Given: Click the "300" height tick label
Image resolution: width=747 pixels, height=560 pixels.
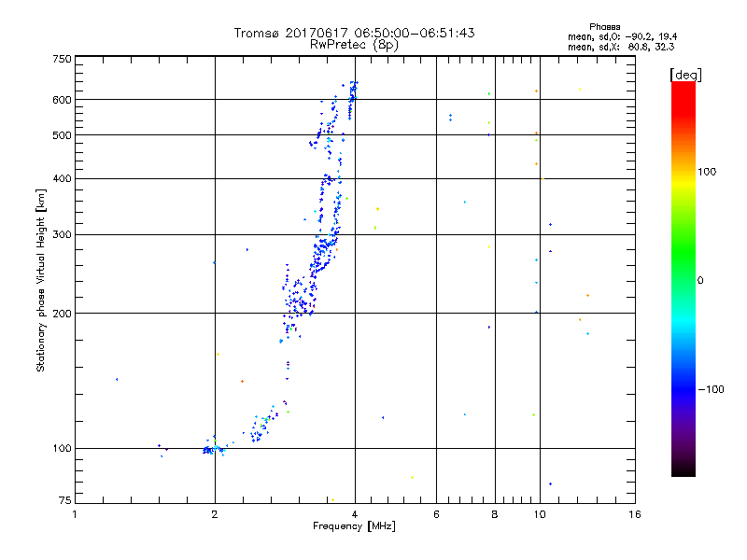Looking at the screenshot, I should coord(62,234).
